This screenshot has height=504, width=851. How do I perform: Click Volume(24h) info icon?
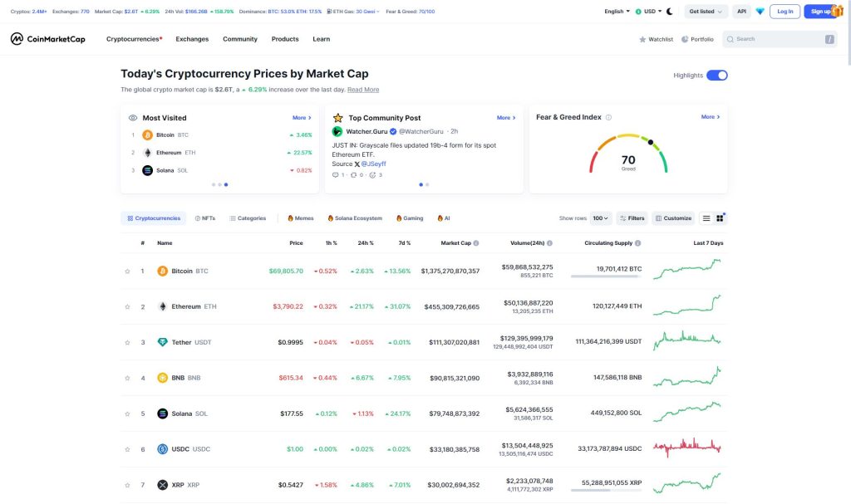point(550,243)
